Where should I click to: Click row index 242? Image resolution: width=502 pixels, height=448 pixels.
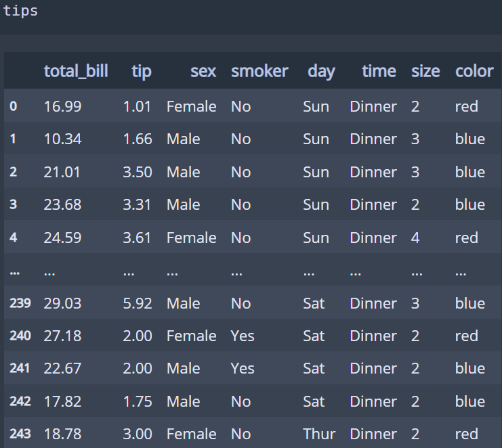pos(20,401)
